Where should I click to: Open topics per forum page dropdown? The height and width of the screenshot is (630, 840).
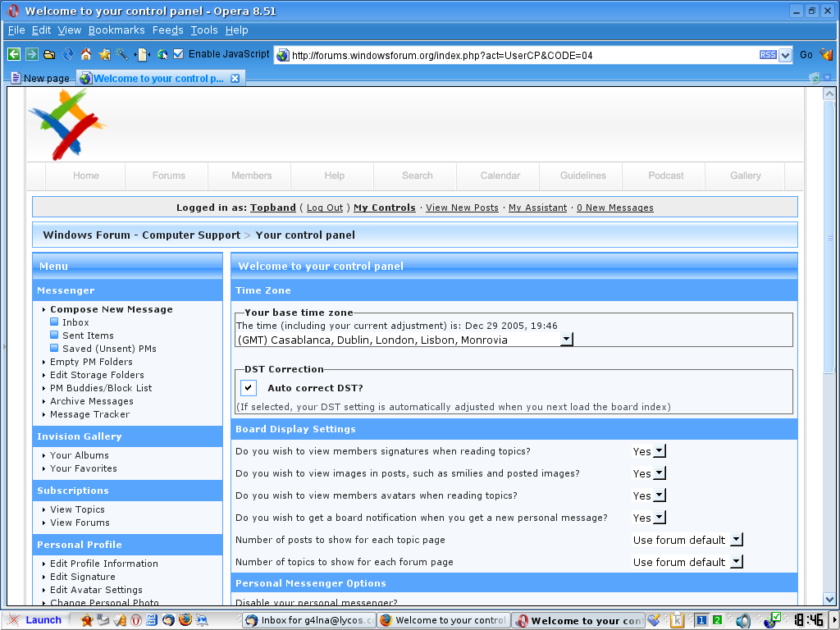click(687, 562)
